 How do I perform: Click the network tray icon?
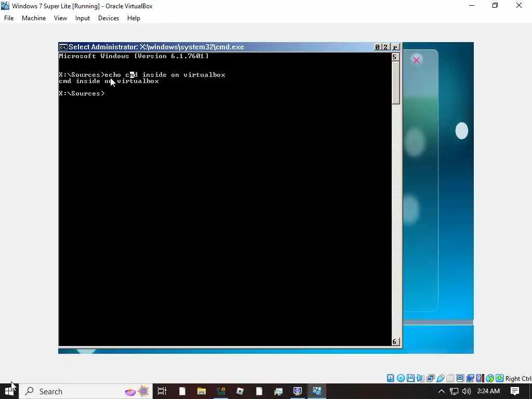click(x=454, y=391)
